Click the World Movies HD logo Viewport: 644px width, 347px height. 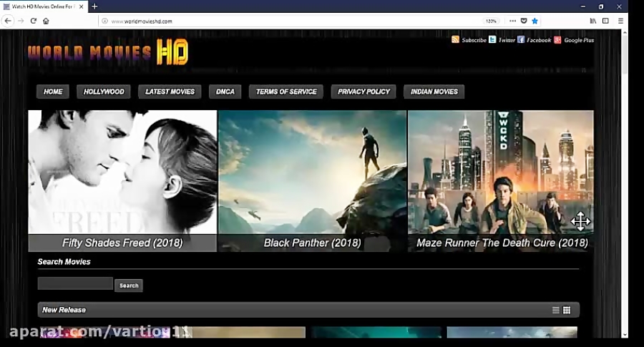pos(108,52)
